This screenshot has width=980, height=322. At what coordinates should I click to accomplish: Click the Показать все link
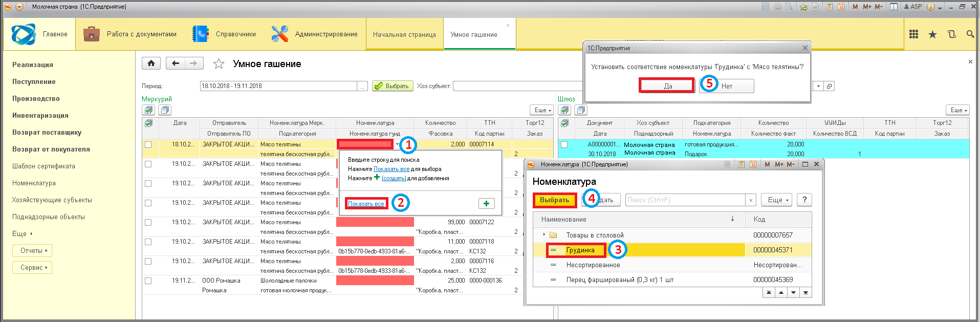(x=366, y=204)
